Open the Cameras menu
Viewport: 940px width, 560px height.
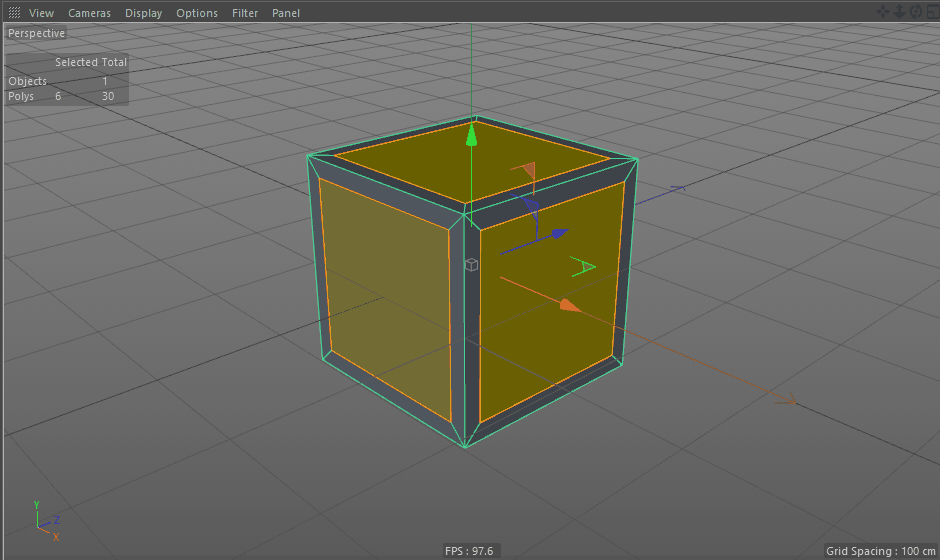[x=89, y=13]
